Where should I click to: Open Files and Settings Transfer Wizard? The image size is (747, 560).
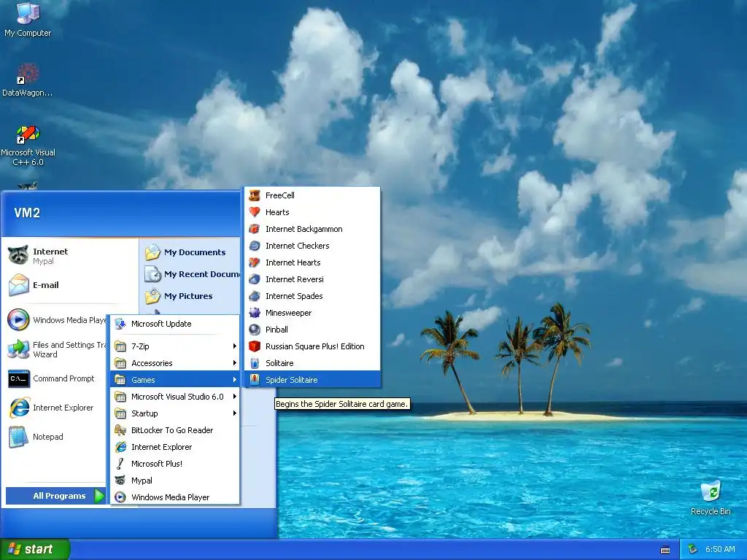pos(57,349)
